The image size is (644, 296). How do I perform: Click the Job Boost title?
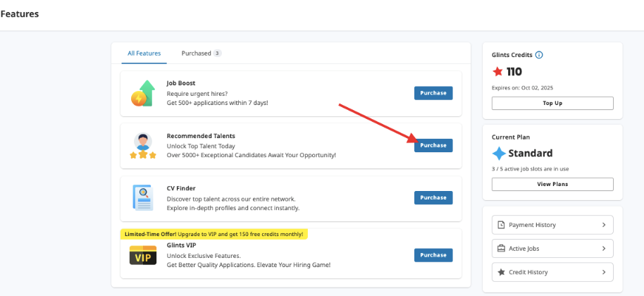click(180, 83)
